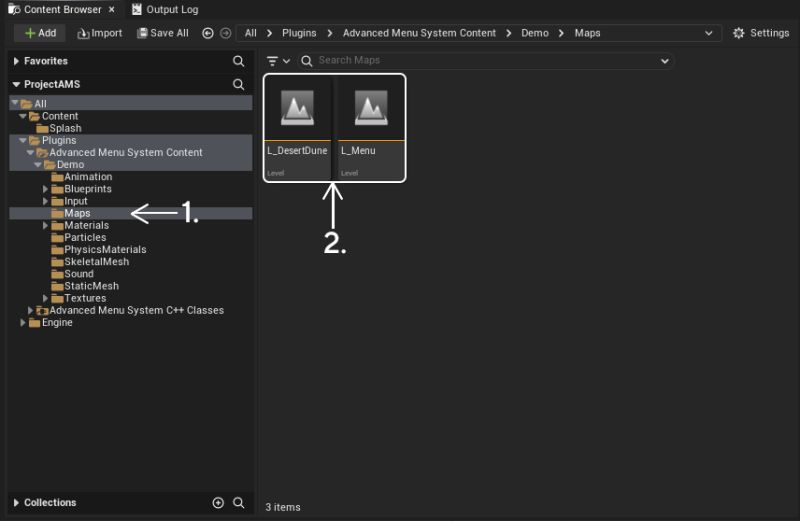Open the asset filter menu

(x=278, y=61)
